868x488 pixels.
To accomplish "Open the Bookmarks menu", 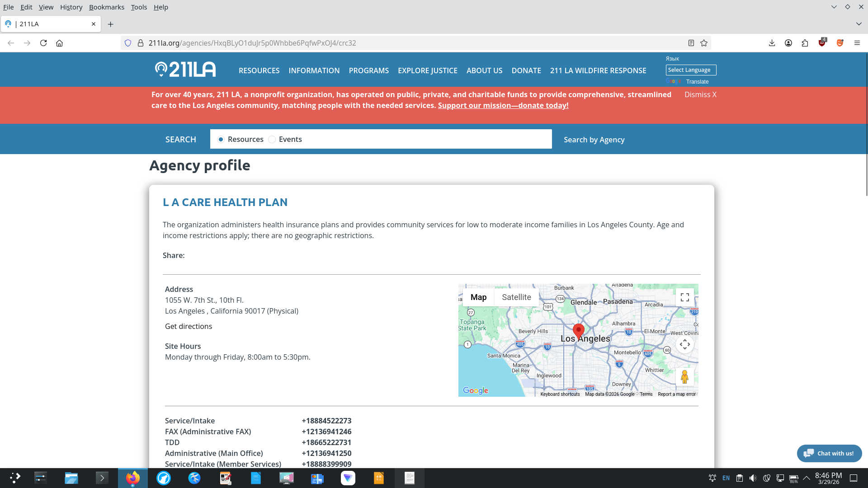I will point(106,7).
